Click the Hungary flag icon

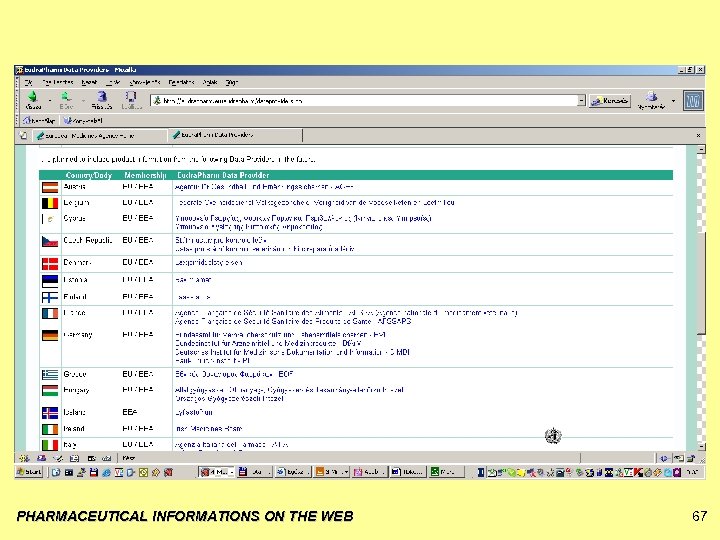pyautogui.click(x=50, y=390)
